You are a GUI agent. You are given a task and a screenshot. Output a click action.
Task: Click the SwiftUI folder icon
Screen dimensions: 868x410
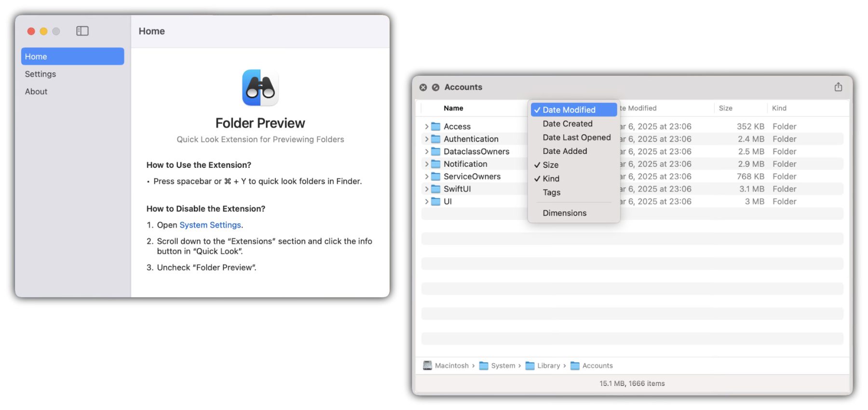435,189
